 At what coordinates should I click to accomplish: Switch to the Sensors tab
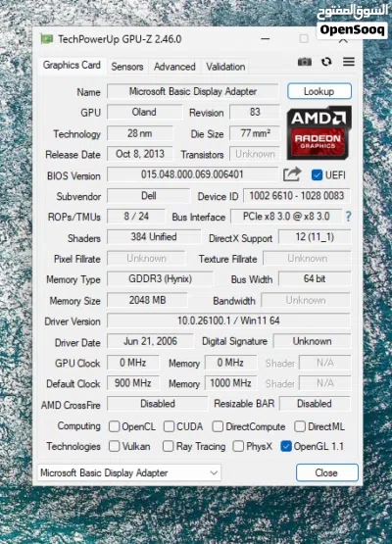click(x=127, y=67)
